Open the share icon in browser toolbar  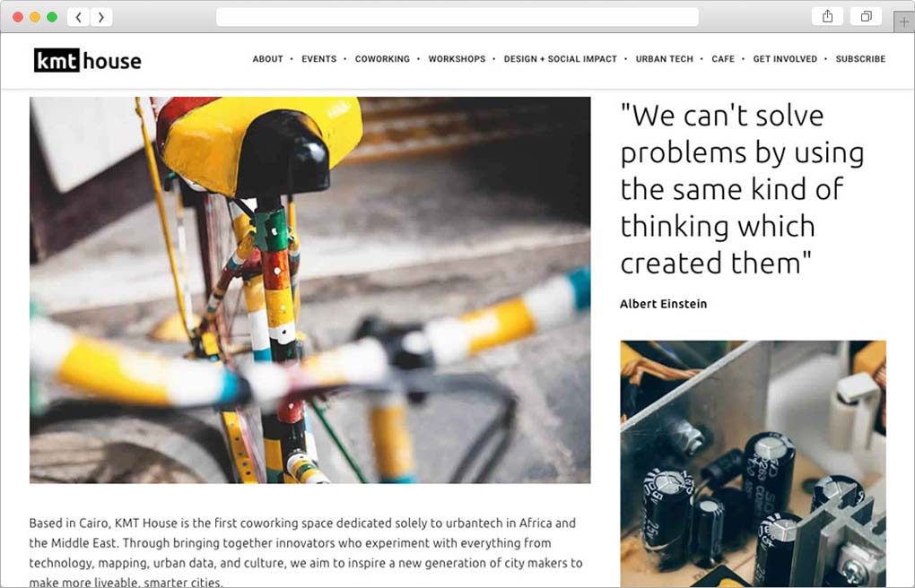pos(827,16)
